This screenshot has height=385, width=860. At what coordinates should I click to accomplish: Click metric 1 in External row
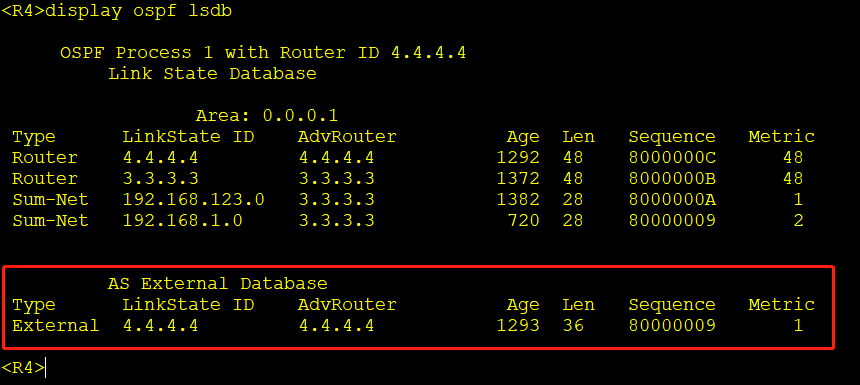pos(799,326)
